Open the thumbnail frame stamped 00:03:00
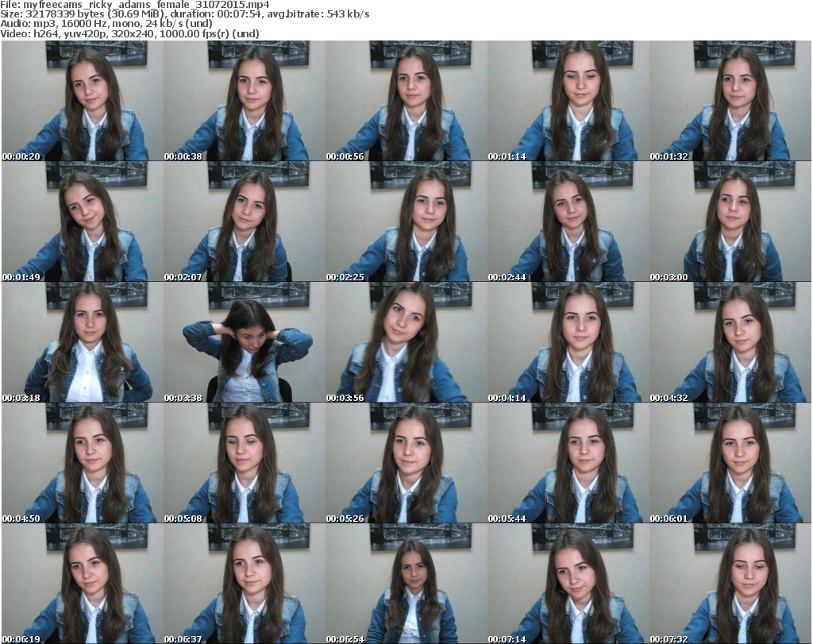The image size is (813, 644). coord(730,222)
